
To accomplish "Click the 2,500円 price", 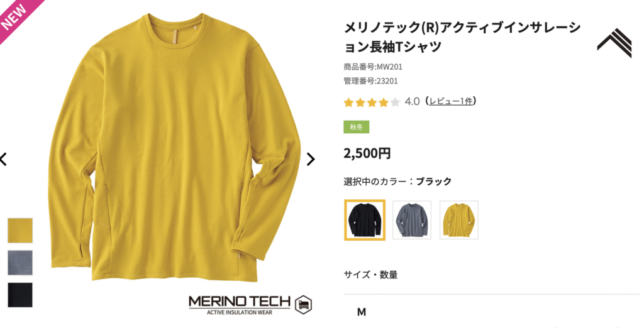I will 367,153.
